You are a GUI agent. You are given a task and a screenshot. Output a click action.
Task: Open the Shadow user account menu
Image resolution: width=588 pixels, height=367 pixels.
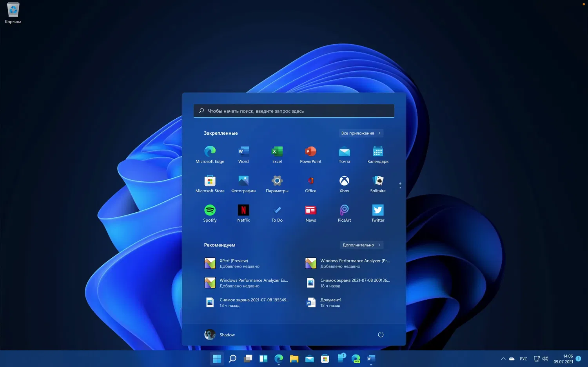pos(220,334)
